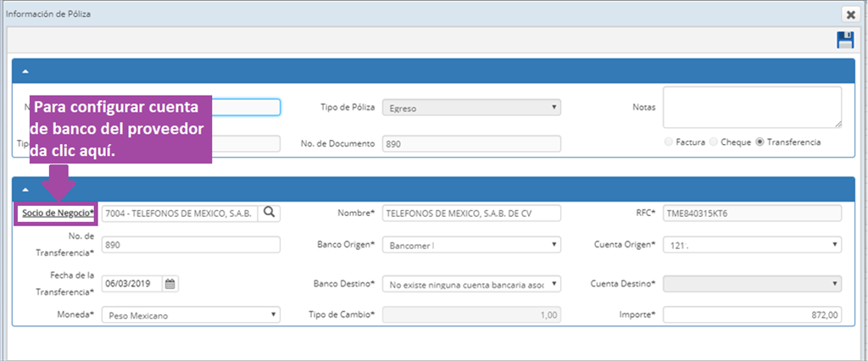Open the Cuenta Destino dropdown

(x=753, y=285)
